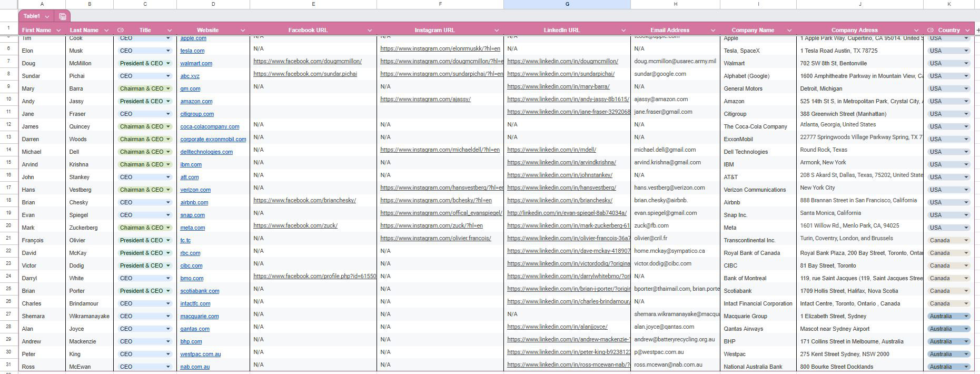Open Mary Barra's LinkedIn URL
Image resolution: width=980 pixels, height=374 pixels.
tap(558, 86)
